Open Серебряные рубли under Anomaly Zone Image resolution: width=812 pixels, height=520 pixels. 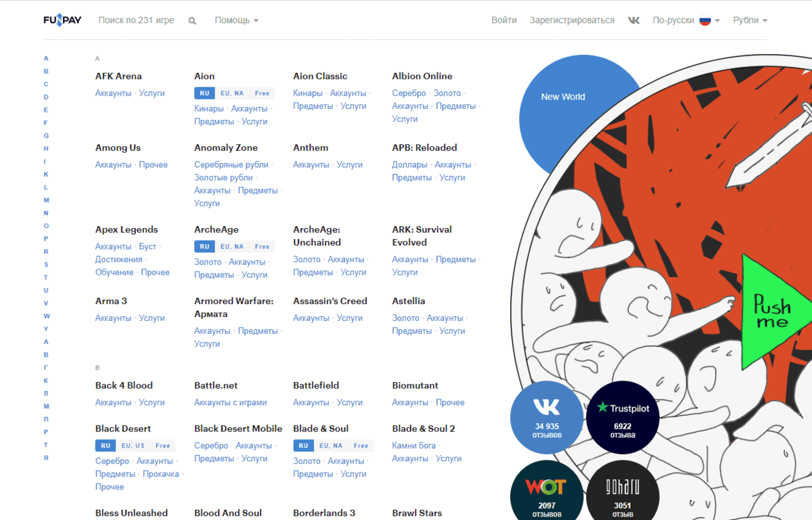click(231, 165)
